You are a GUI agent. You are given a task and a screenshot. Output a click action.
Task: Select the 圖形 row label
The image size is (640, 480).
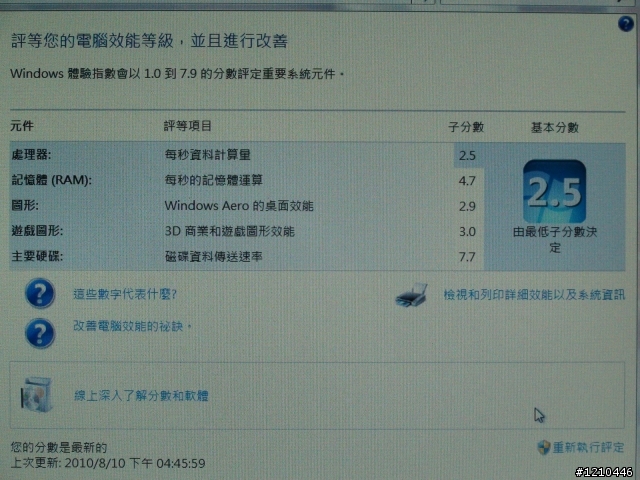25,205
